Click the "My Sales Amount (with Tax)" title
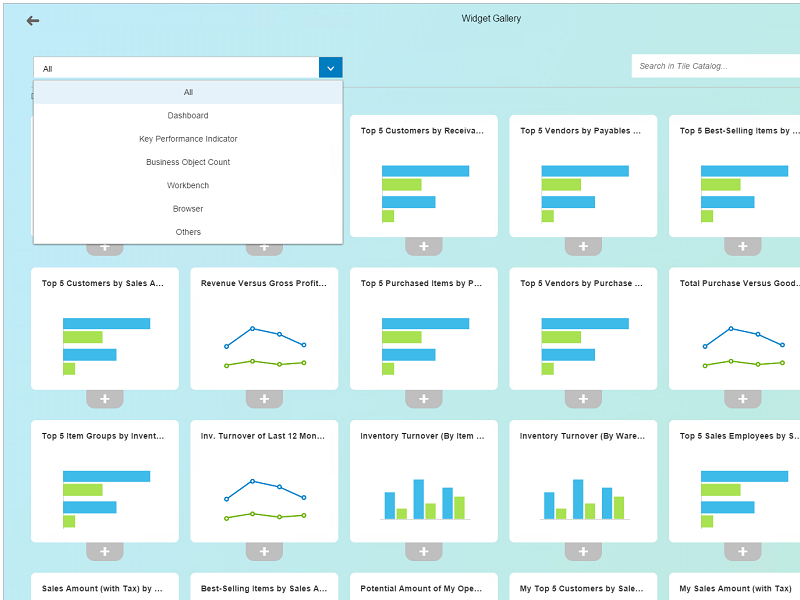The height and width of the screenshot is (600, 800). point(735,588)
